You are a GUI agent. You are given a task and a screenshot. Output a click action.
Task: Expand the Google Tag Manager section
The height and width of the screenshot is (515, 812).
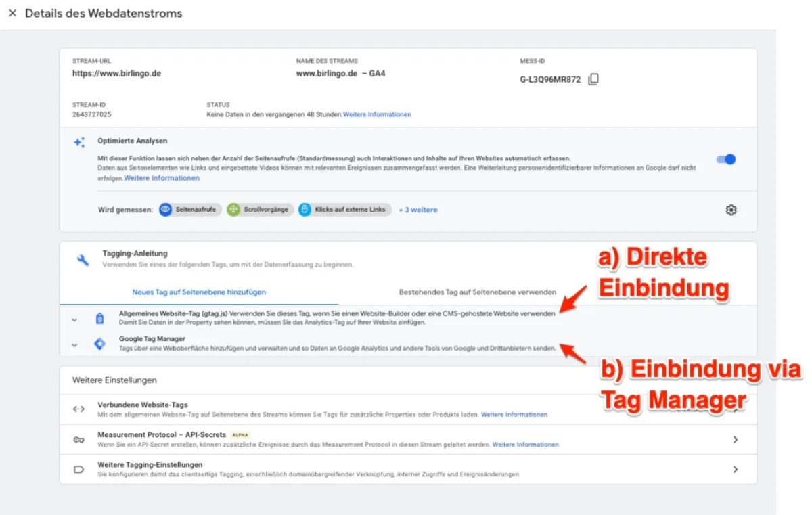(x=74, y=344)
